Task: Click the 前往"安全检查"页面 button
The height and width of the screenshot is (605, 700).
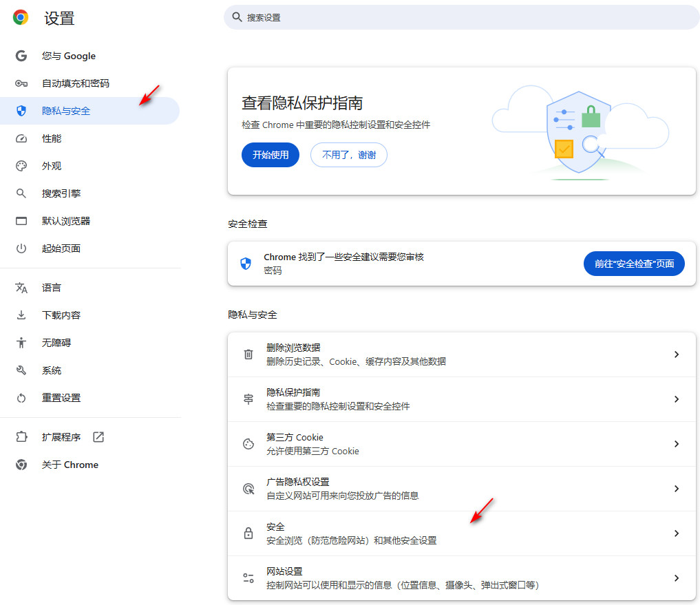Action: pos(634,264)
